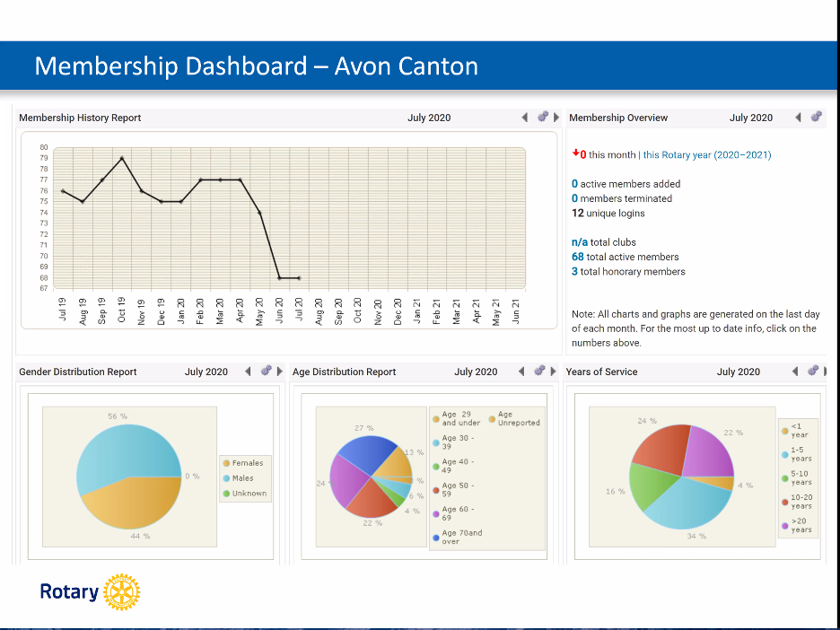Image resolution: width=840 pixels, height=630 pixels.
Task: Open Age Distribution Report settings gear
Action: pos(539,372)
